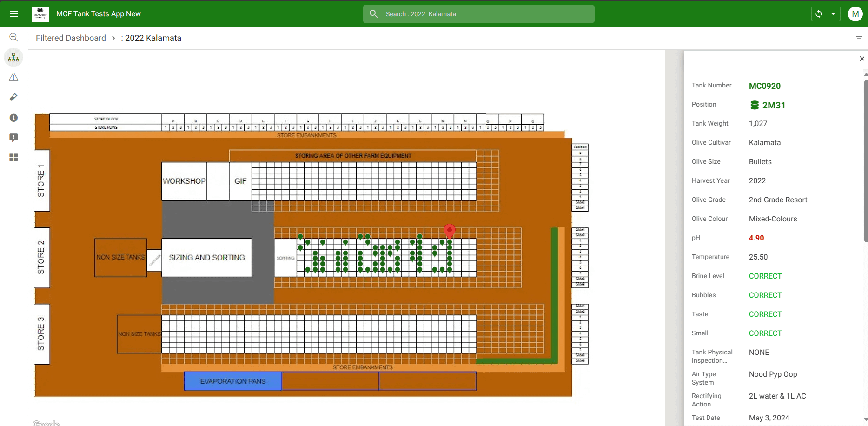
Task: Click the Filtered Dashboard breadcrumb
Action: tap(71, 38)
